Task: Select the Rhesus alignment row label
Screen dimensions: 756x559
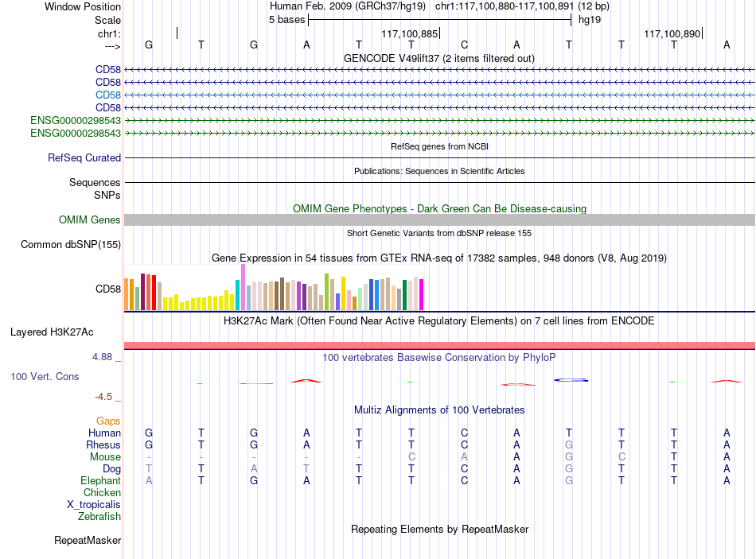Action: click(x=103, y=444)
